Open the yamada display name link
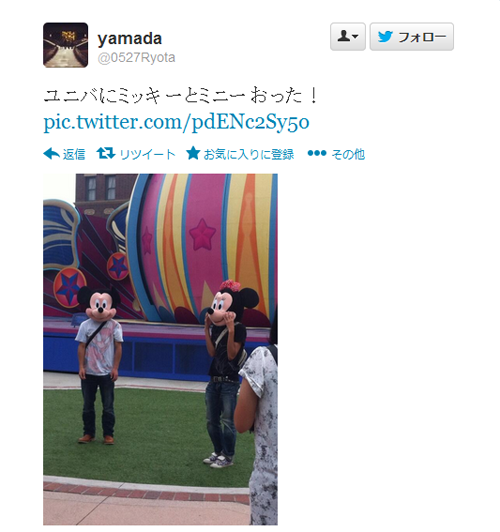 pos(130,38)
